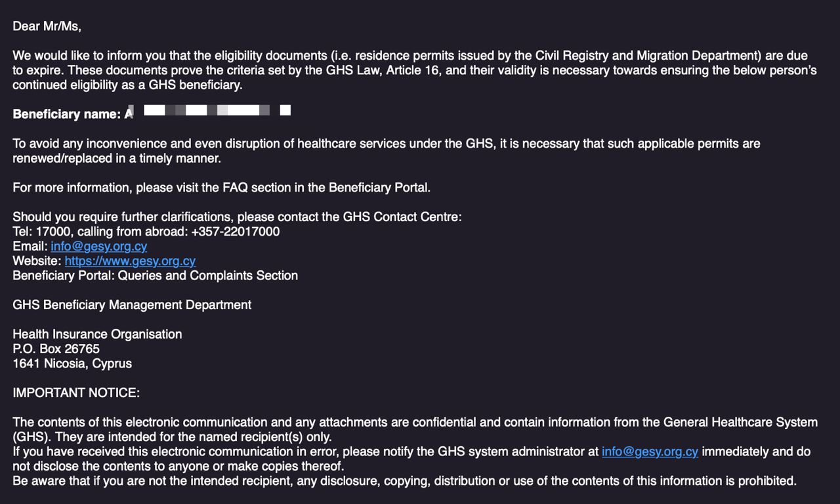The height and width of the screenshot is (504, 840).
Task: Click the "Health Insurance Organisation" line
Action: 97,334
